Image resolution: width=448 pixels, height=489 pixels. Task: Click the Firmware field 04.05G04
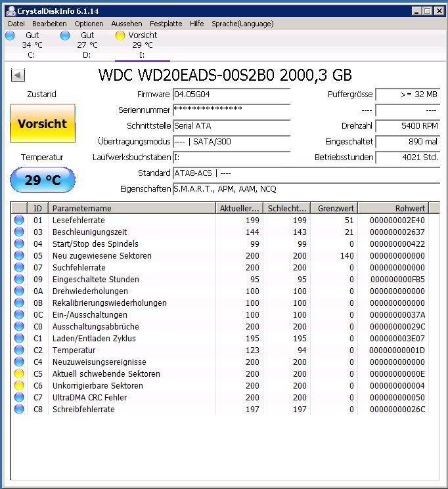pyautogui.click(x=231, y=95)
